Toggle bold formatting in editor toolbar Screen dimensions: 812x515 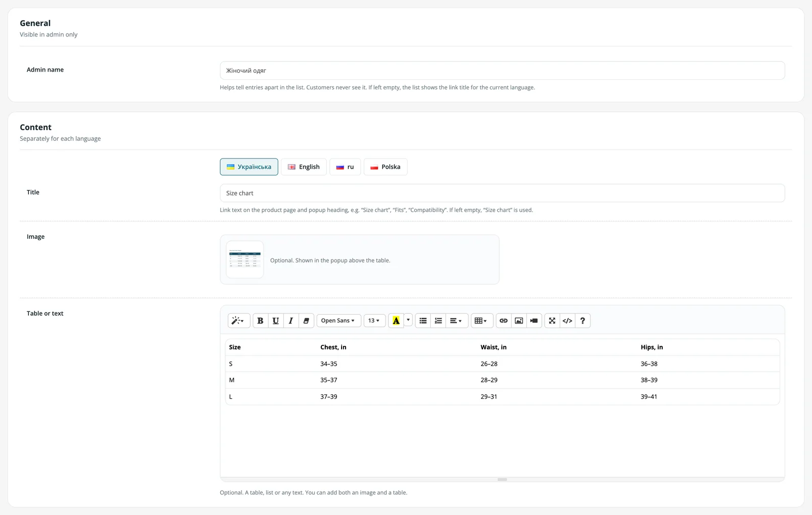click(260, 320)
